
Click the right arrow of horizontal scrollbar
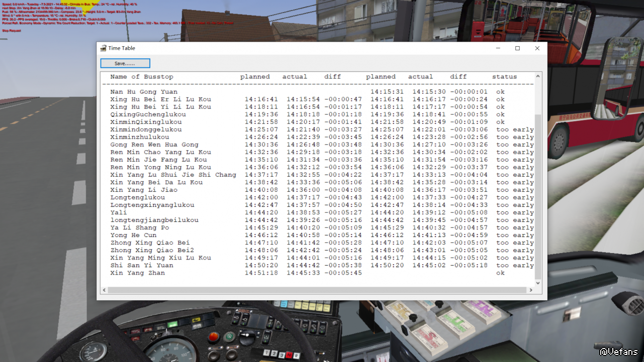click(x=531, y=290)
